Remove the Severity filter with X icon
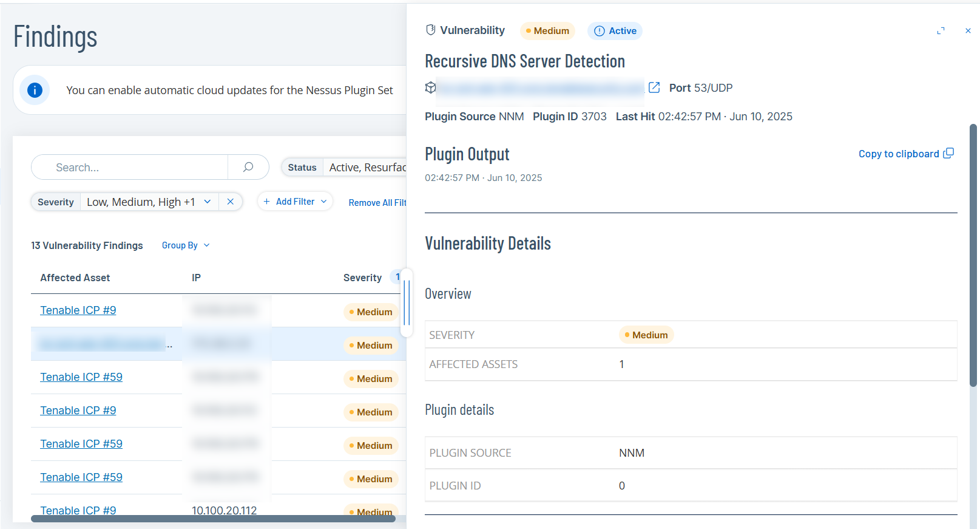 tap(231, 202)
